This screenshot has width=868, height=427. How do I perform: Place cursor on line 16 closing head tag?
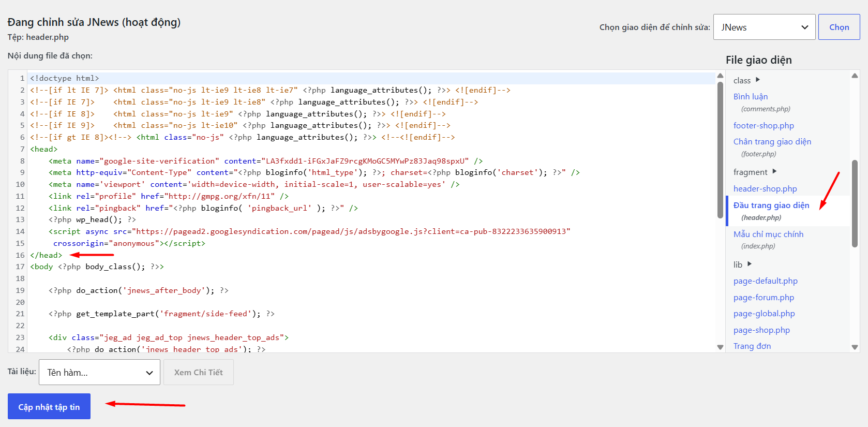(x=46, y=255)
